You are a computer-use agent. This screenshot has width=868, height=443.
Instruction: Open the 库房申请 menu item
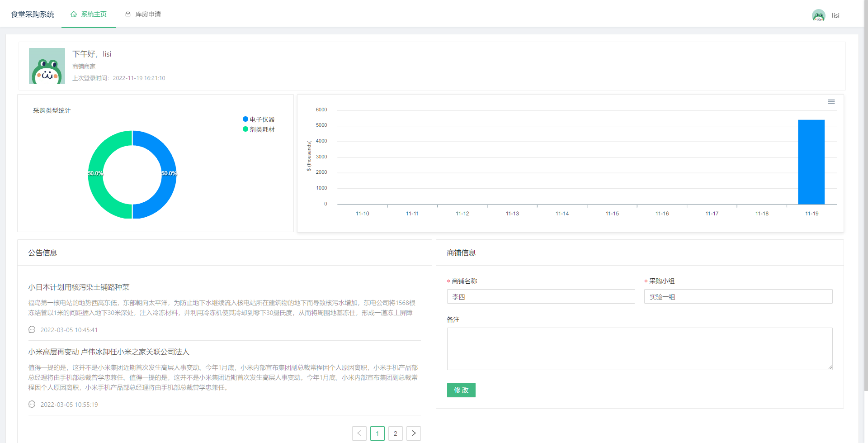click(148, 14)
